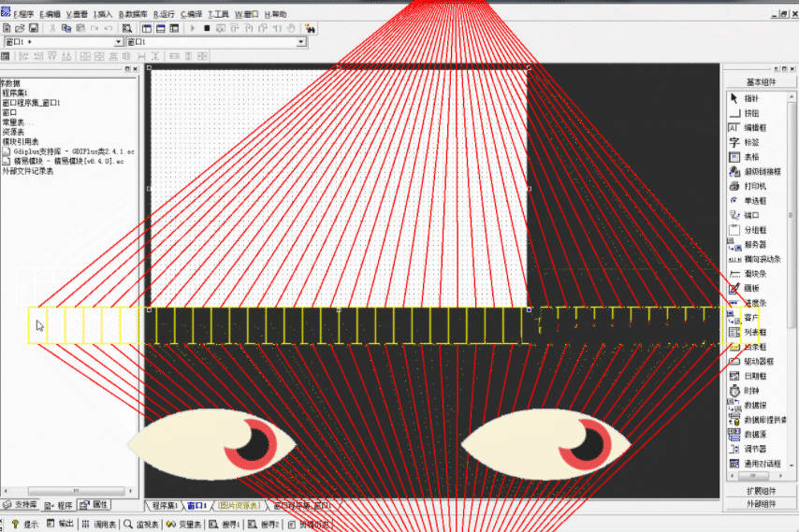
Task: Open the 变量表 output tab
Action: click(x=184, y=524)
